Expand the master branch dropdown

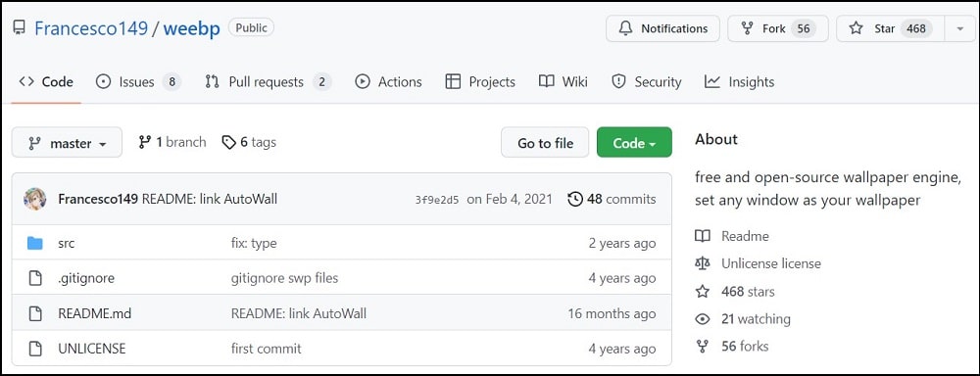(67, 143)
